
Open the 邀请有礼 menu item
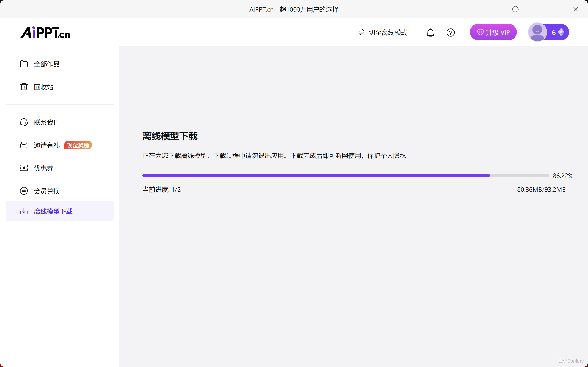click(47, 145)
